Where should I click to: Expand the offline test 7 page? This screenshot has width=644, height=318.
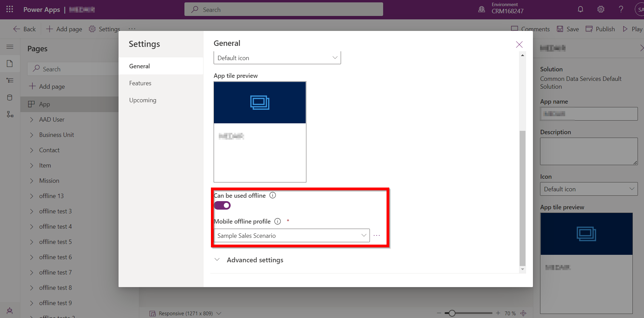point(32,272)
